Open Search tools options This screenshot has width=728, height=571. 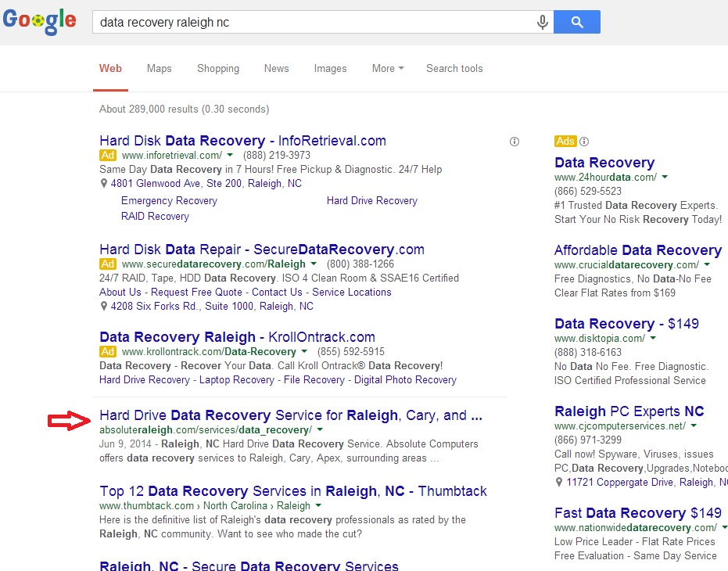tap(454, 68)
